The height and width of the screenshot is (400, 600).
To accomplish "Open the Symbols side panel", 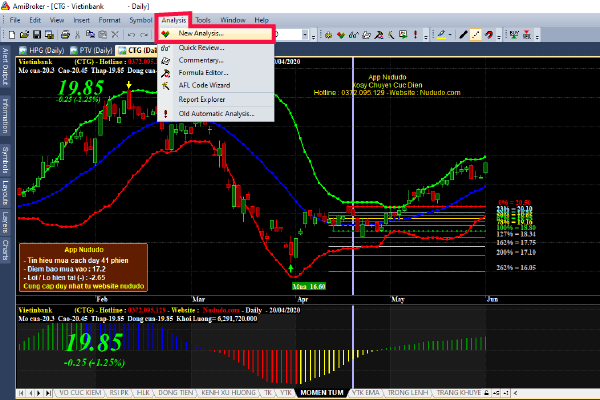I will pyautogui.click(x=5, y=160).
